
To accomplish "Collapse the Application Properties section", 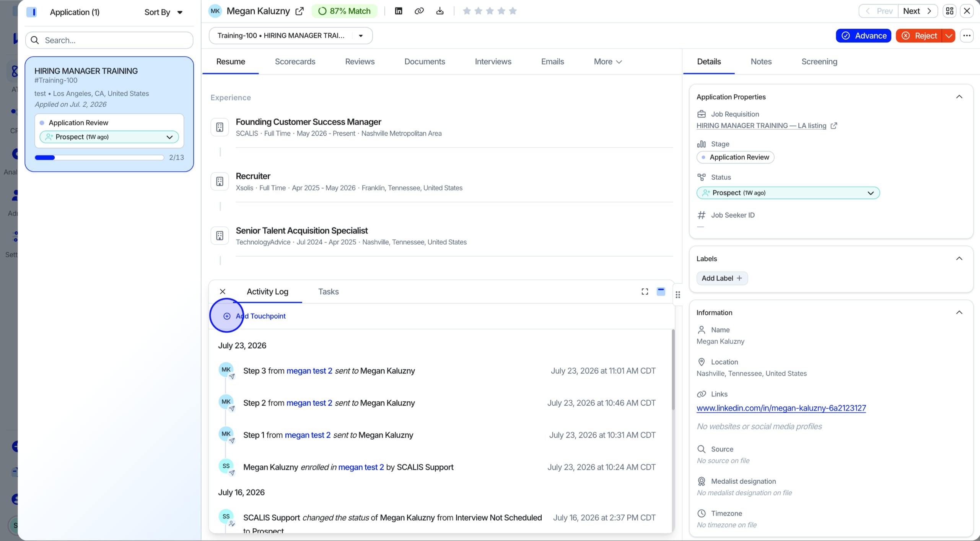I will [959, 97].
